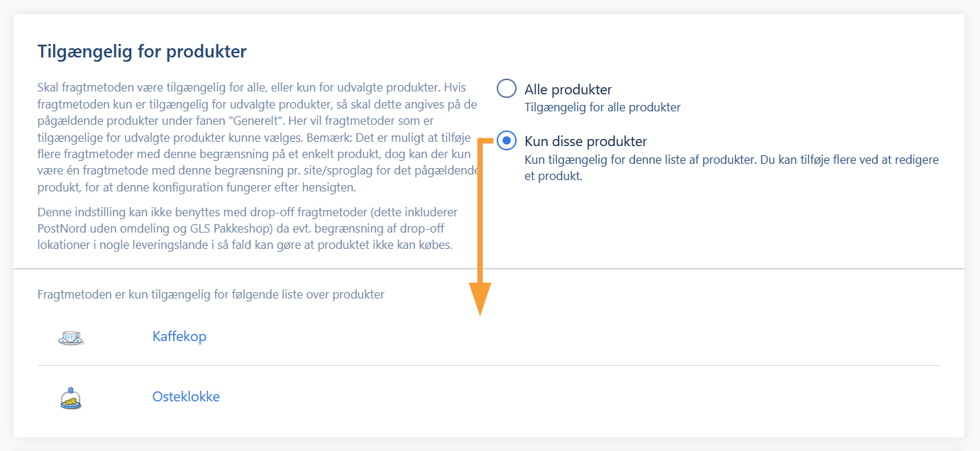Click the coffee cup product icon
This screenshot has width=980, height=451.
[71, 337]
